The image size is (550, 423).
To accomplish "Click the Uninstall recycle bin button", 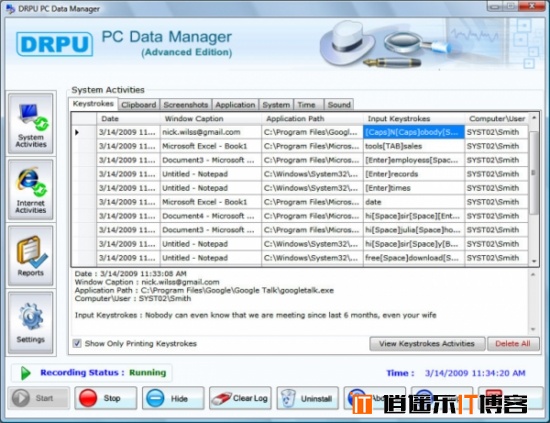I will tap(308, 398).
